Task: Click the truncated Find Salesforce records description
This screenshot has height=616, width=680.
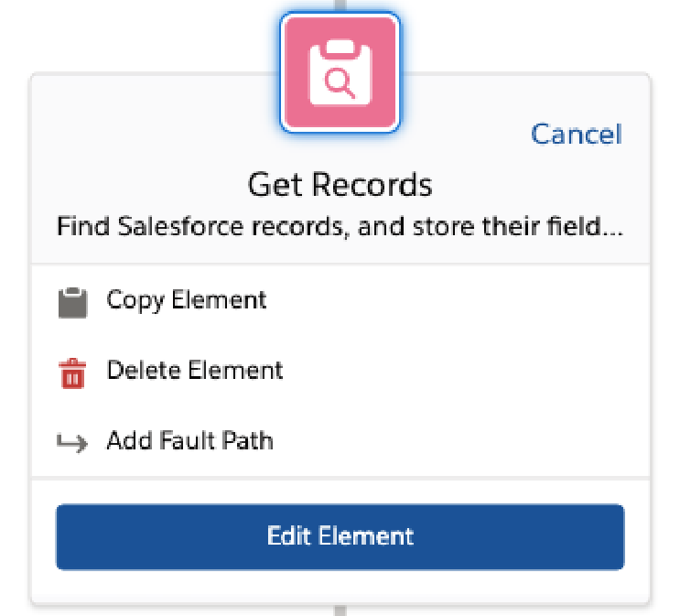Action: click(x=340, y=226)
